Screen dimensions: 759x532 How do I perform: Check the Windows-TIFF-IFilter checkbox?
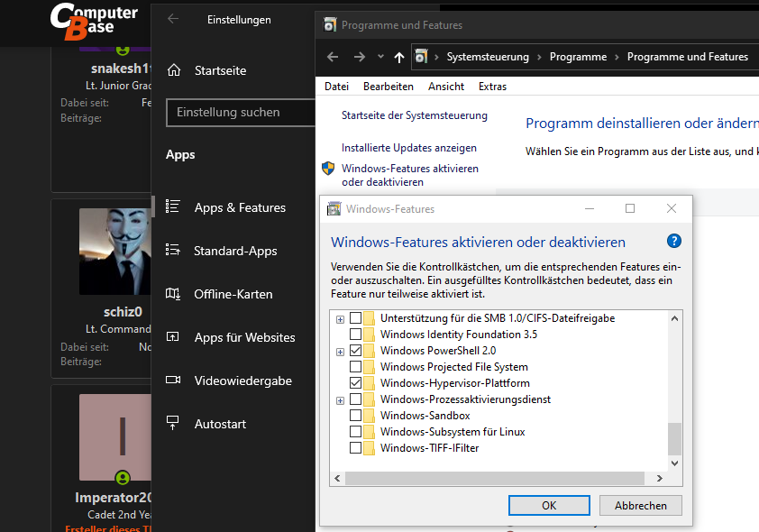point(355,448)
